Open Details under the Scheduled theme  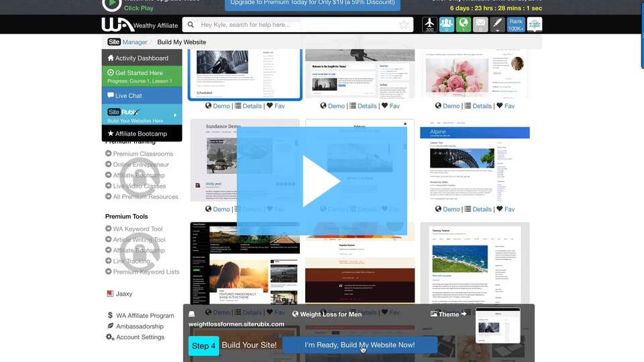248,106
